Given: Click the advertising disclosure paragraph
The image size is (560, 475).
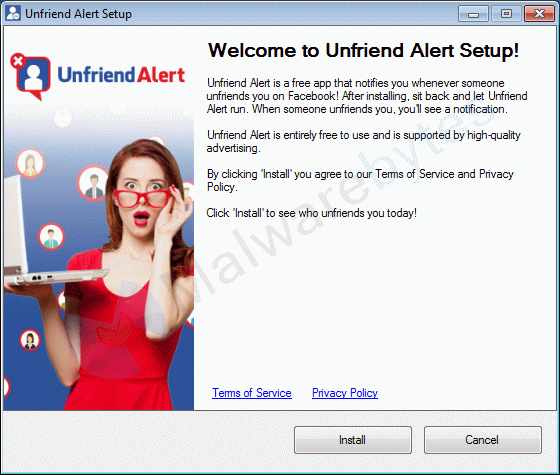Looking at the screenshot, I should point(363,141).
